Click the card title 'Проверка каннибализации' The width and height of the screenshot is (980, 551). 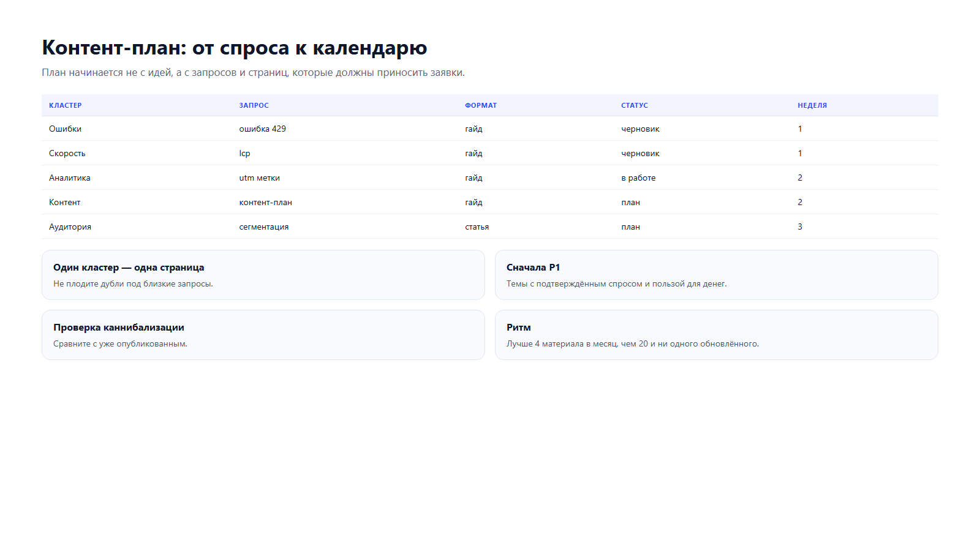(x=119, y=328)
